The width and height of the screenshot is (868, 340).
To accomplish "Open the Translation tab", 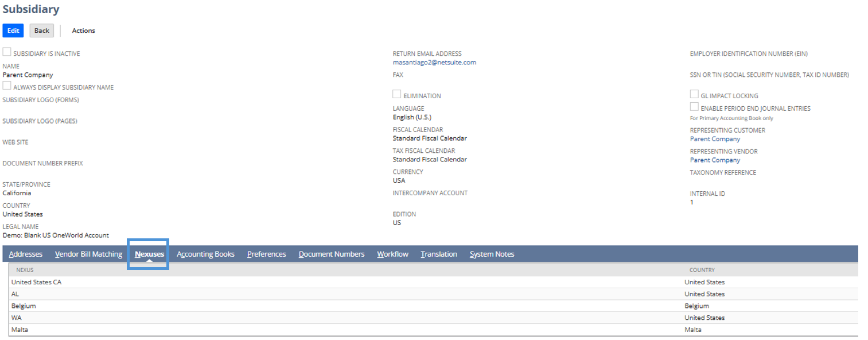I will [439, 254].
